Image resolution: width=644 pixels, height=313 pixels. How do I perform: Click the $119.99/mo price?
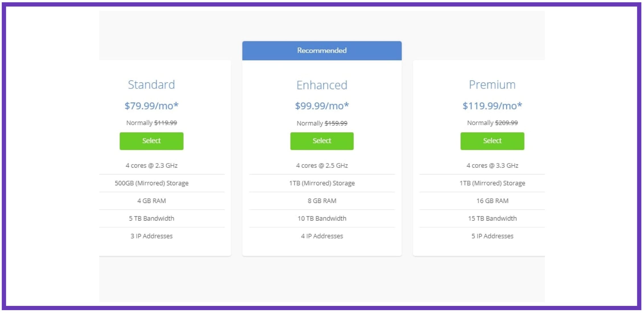(x=492, y=106)
